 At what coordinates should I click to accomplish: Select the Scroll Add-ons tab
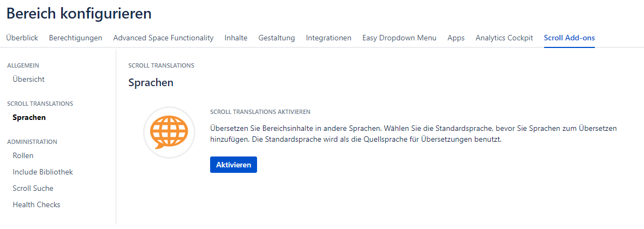(x=569, y=38)
